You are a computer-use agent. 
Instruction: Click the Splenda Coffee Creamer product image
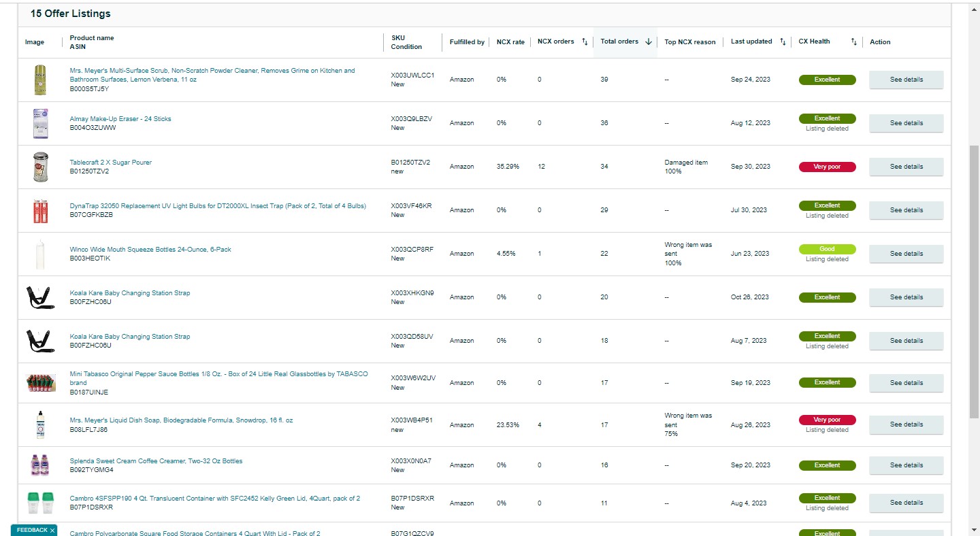pos(40,465)
